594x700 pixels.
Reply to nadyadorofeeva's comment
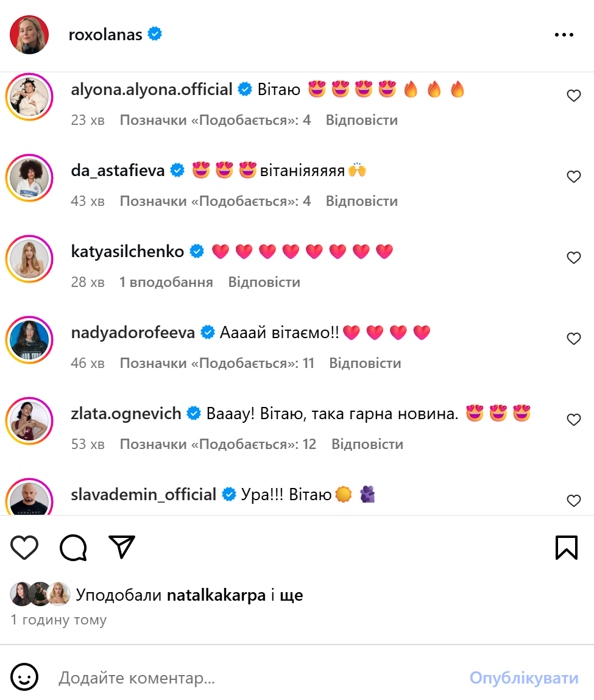(x=365, y=364)
